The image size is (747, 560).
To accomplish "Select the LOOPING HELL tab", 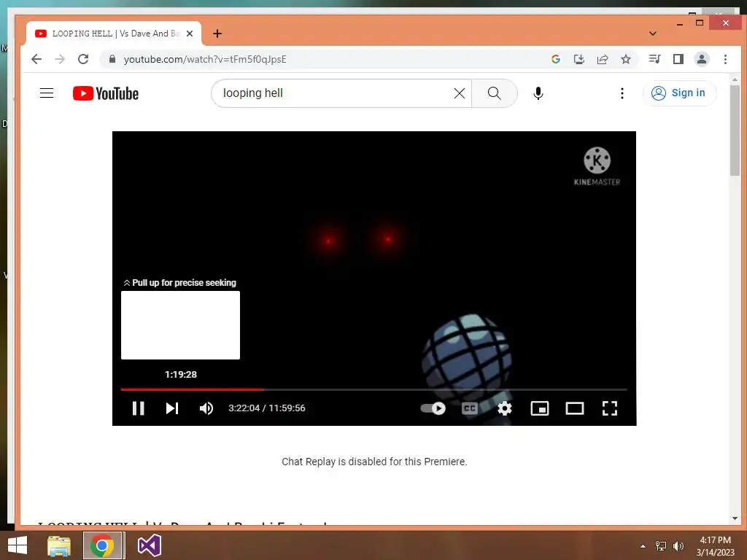I will [113, 34].
